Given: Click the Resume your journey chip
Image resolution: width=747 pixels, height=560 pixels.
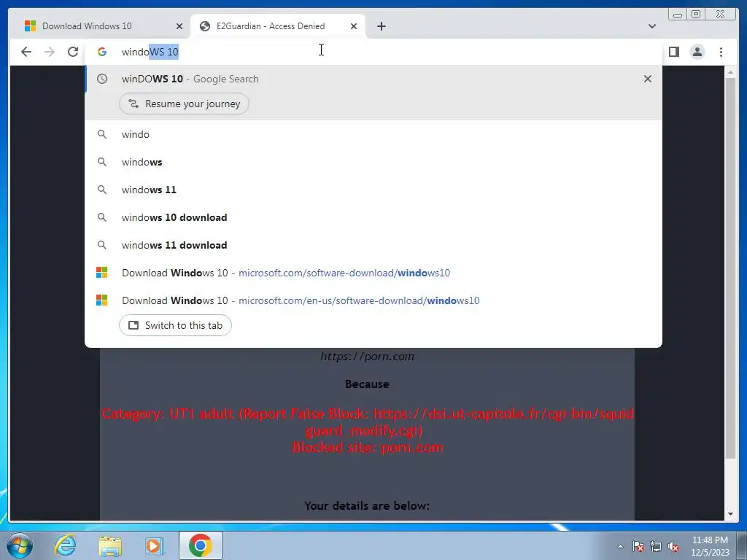Looking at the screenshot, I should tap(184, 104).
